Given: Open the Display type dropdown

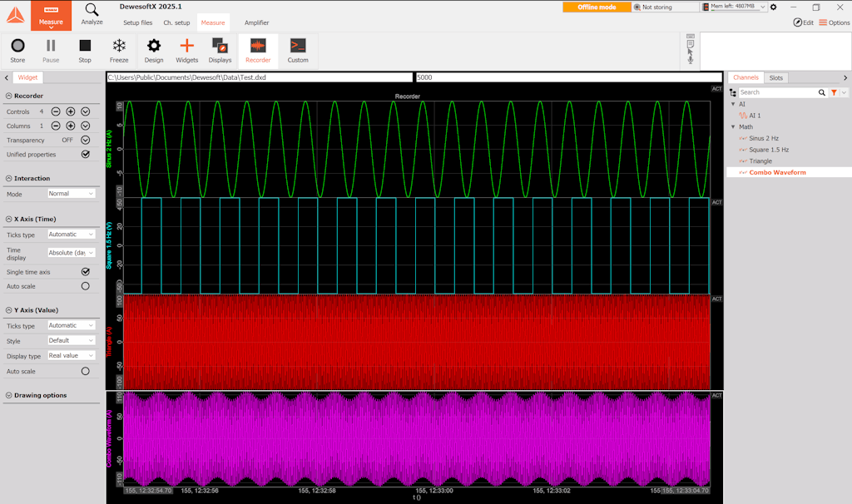Looking at the screenshot, I should coord(72,356).
